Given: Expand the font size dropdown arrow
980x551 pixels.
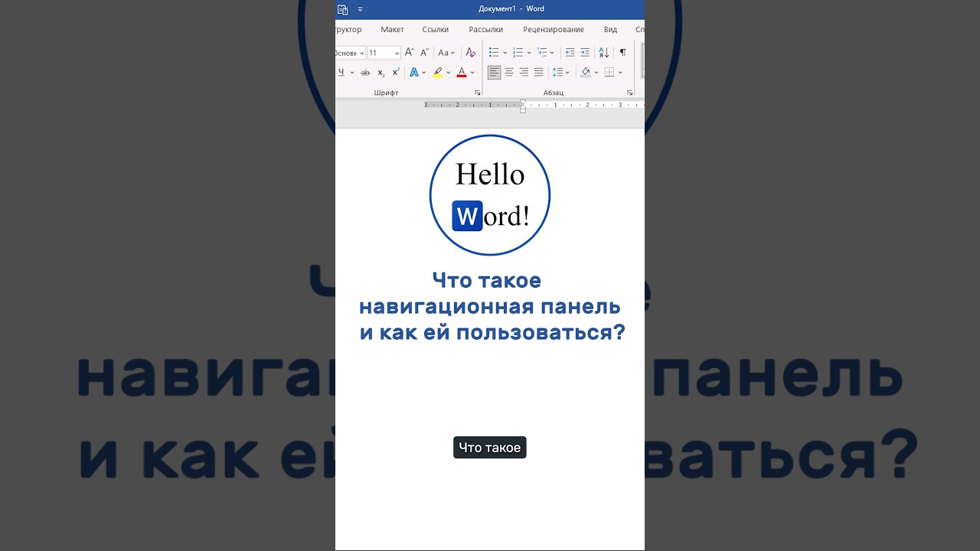Looking at the screenshot, I should point(397,53).
